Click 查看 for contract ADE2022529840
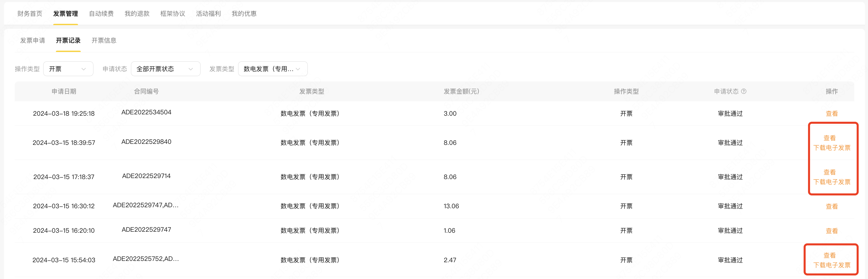The width and height of the screenshot is (868, 279). pyautogui.click(x=829, y=138)
